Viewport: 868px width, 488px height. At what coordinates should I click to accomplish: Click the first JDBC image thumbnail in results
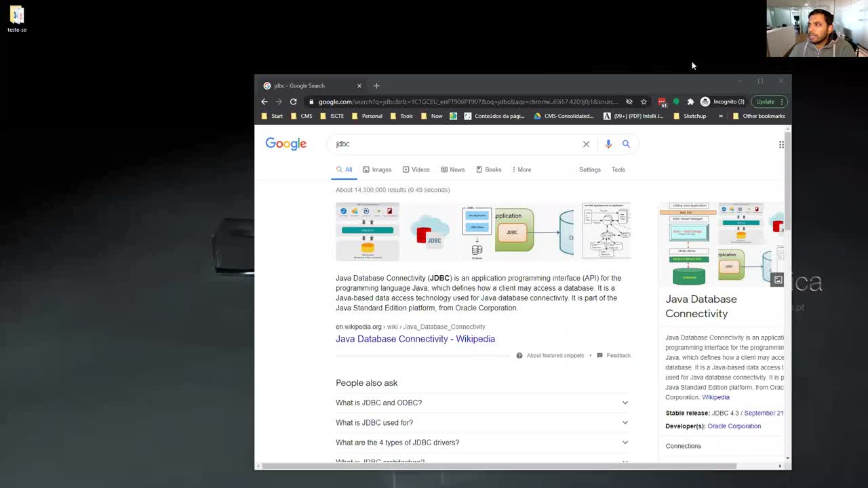(x=367, y=231)
